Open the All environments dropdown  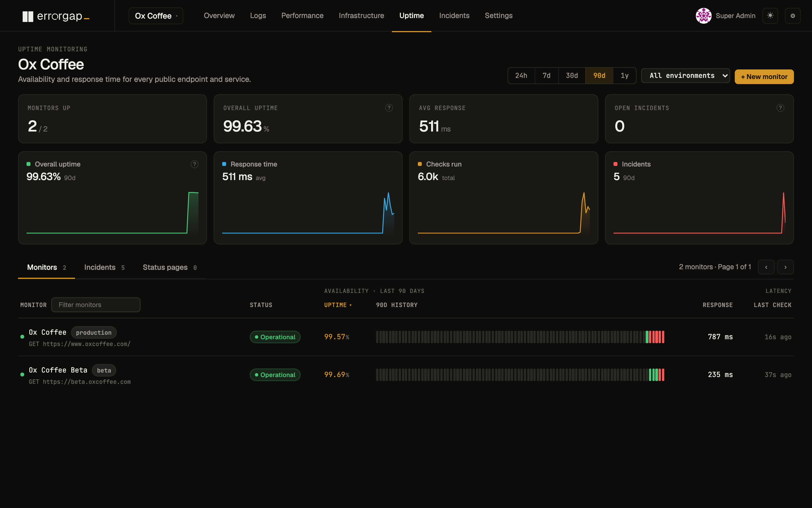(x=685, y=76)
